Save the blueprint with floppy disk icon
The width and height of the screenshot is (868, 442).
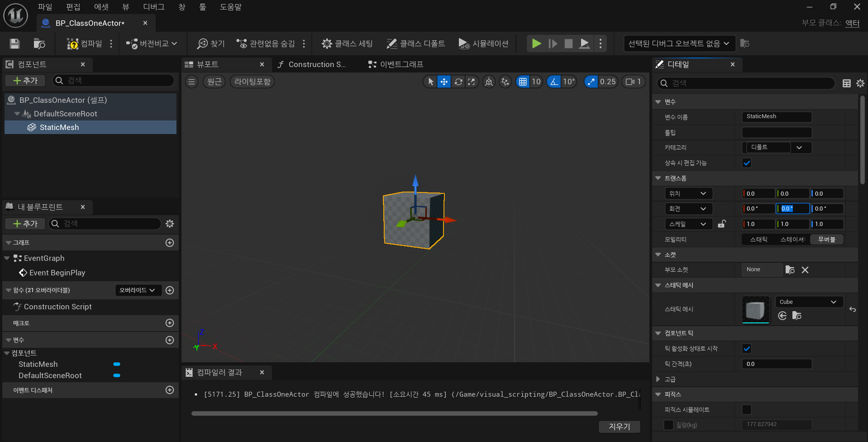(x=14, y=43)
